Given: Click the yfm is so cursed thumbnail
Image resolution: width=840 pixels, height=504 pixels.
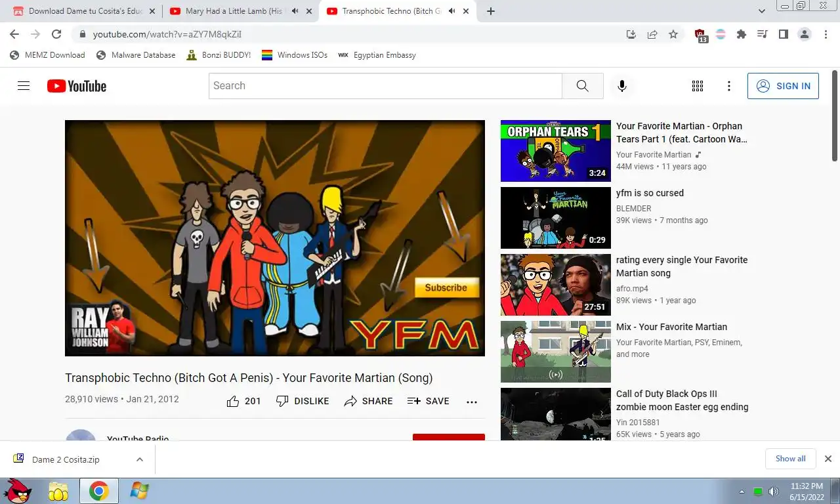Looking at the screenshot, I should tap(556, 218).
